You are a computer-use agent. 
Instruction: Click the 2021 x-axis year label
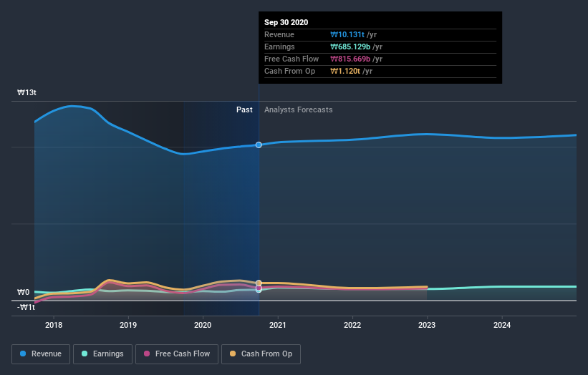click(x=277, y=325)
